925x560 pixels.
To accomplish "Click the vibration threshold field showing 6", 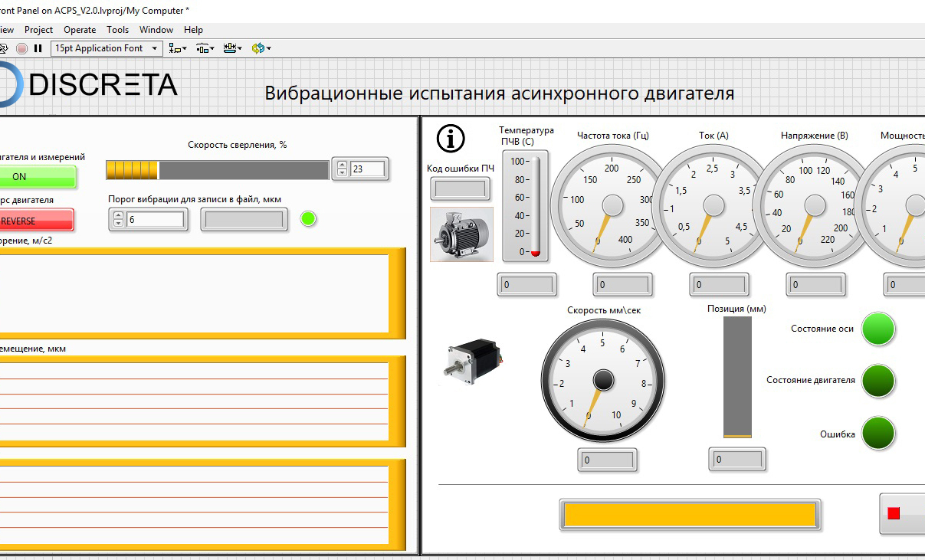I will pos(155,220).
